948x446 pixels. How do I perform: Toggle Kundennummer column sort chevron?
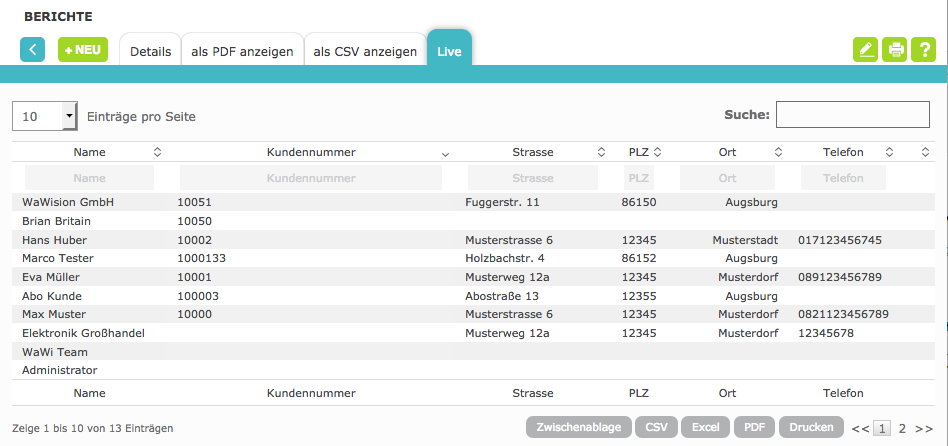[446, 153]
